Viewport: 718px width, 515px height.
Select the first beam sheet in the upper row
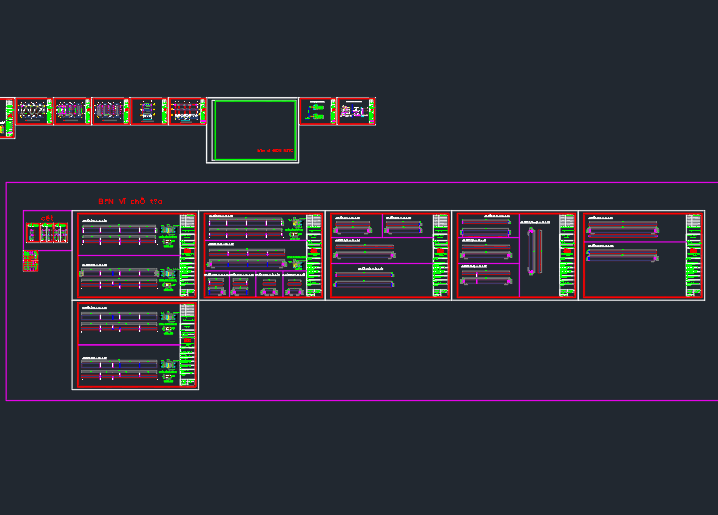click(x=135, y=255)
